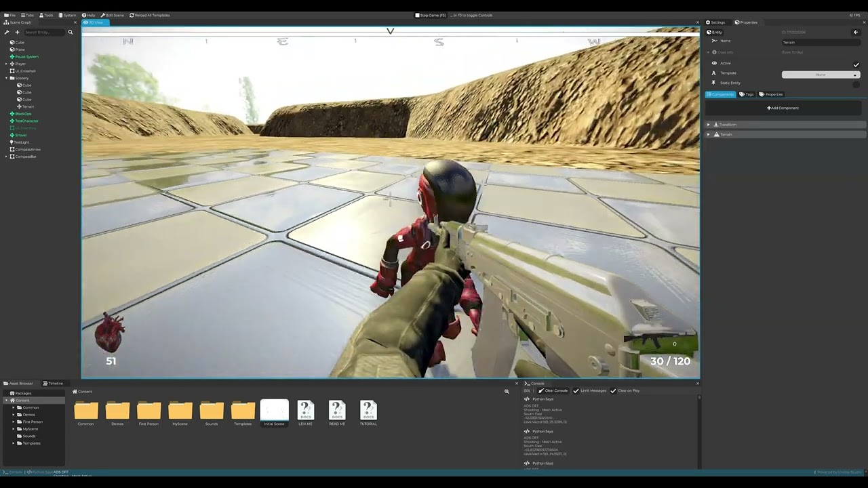Select the Initial Scene asset

[x=274, y=413]
